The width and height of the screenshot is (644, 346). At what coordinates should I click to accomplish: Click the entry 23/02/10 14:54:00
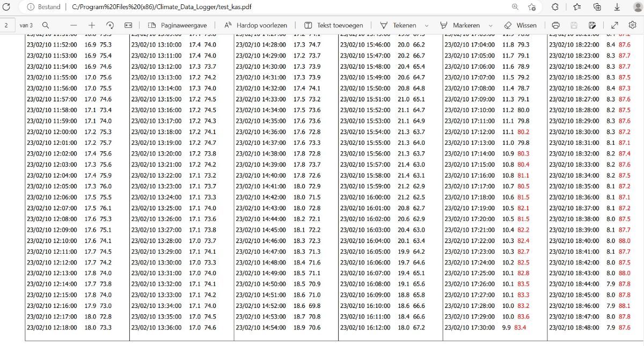pyautogui.click(x=261, y=327)
